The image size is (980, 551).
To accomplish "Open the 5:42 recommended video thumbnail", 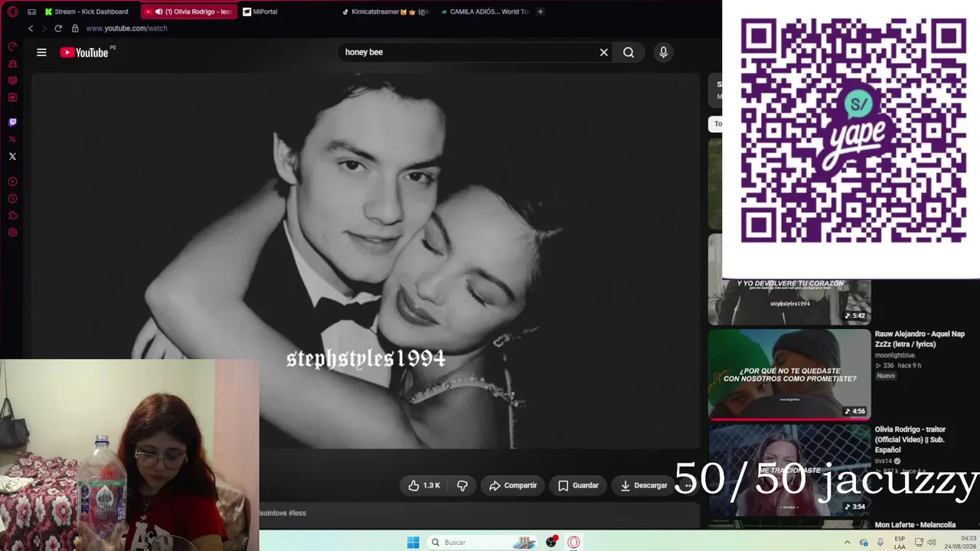I will (x=789, y=302).
